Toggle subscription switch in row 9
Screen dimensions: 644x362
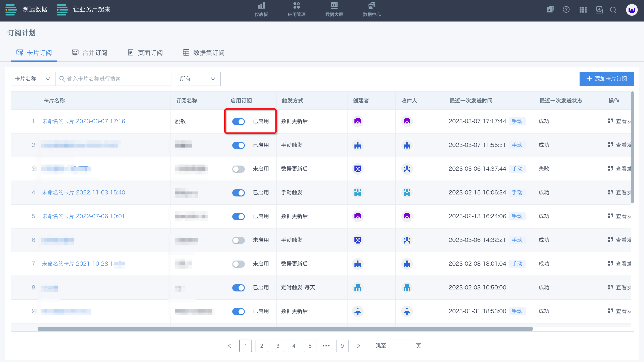(x=239, y=311)
